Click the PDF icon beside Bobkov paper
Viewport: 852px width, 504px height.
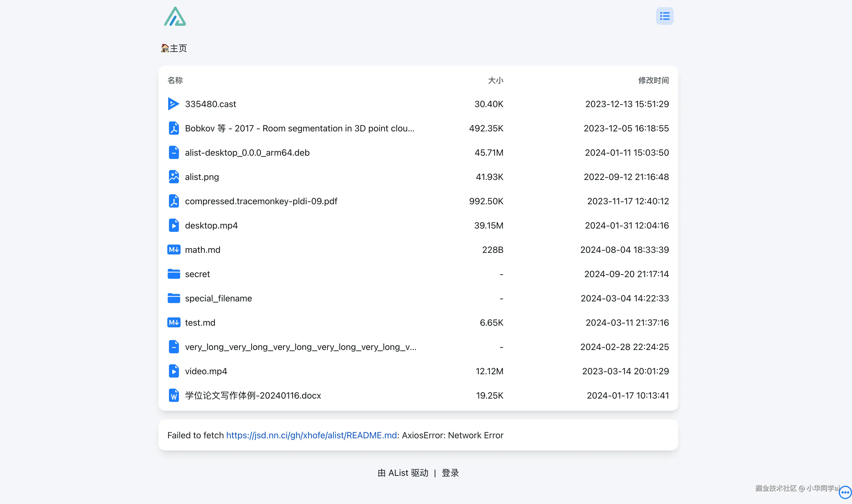click(174, 128)
